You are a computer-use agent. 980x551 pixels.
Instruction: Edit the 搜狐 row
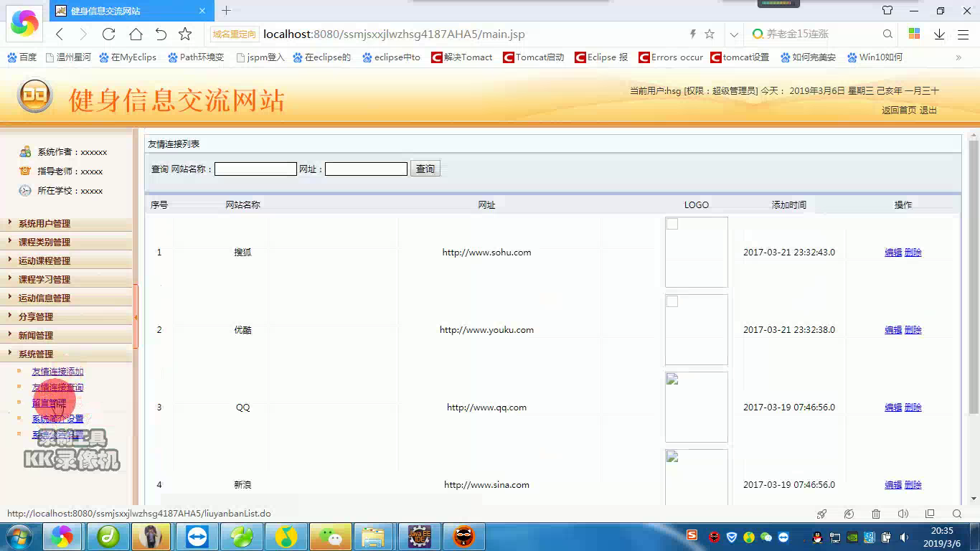point(893,253)
